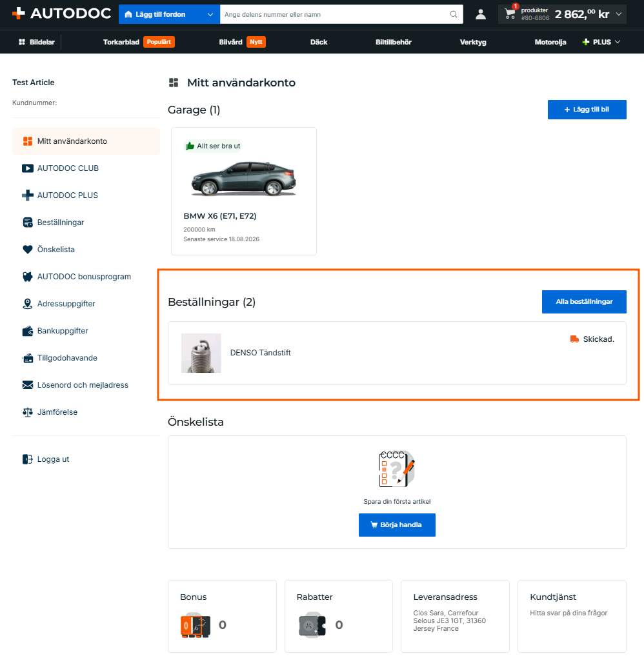
Task: Open the Däck menu item
Action: 319,42
